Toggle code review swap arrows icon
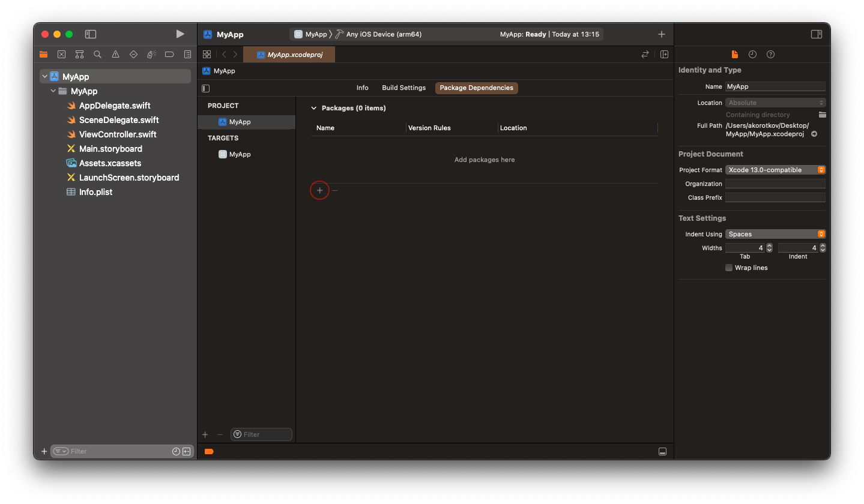 click(645, 54)
